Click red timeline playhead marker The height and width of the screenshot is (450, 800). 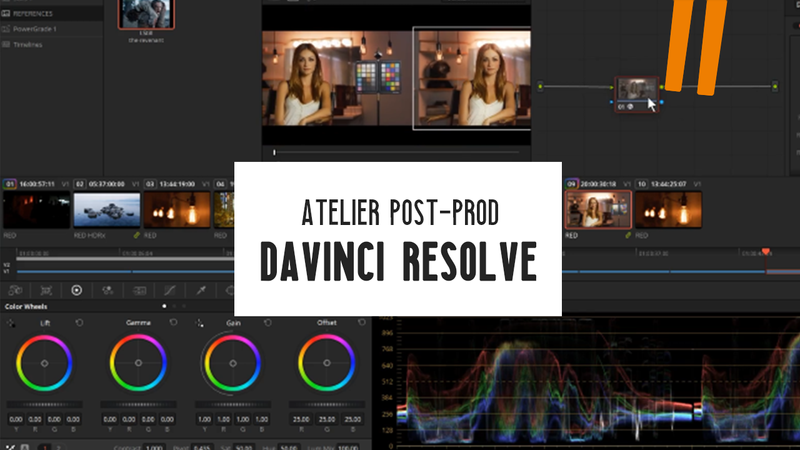pyautogui.click(x=765, y=252)
